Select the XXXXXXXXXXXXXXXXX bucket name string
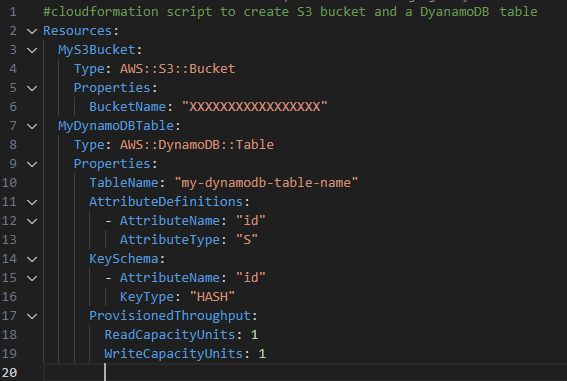This screenshot has width=567, height=381. pyautogui.click(x=255, y=107)
